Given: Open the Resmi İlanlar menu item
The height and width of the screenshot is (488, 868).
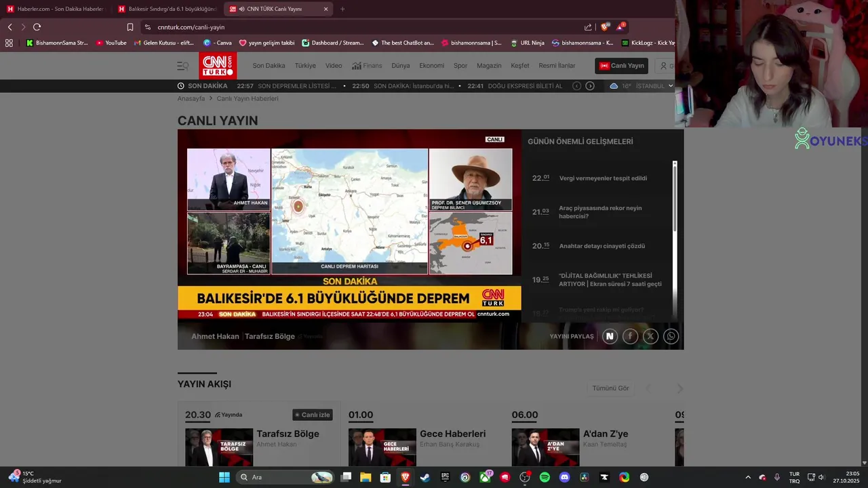Looking at the screenshot, I should coord(557,66).
